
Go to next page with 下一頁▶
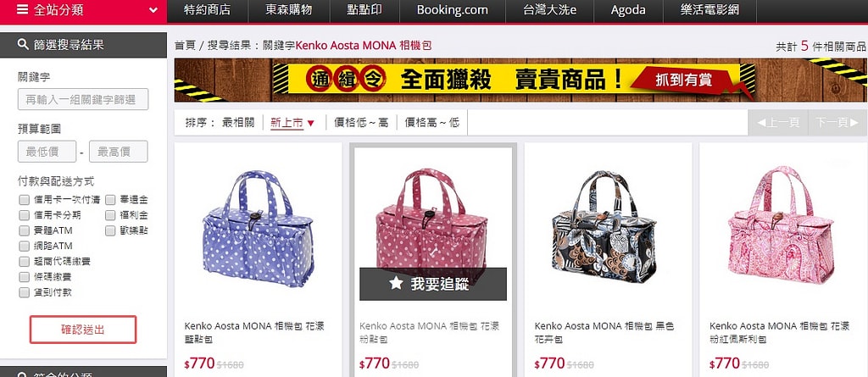coord(837,122)
